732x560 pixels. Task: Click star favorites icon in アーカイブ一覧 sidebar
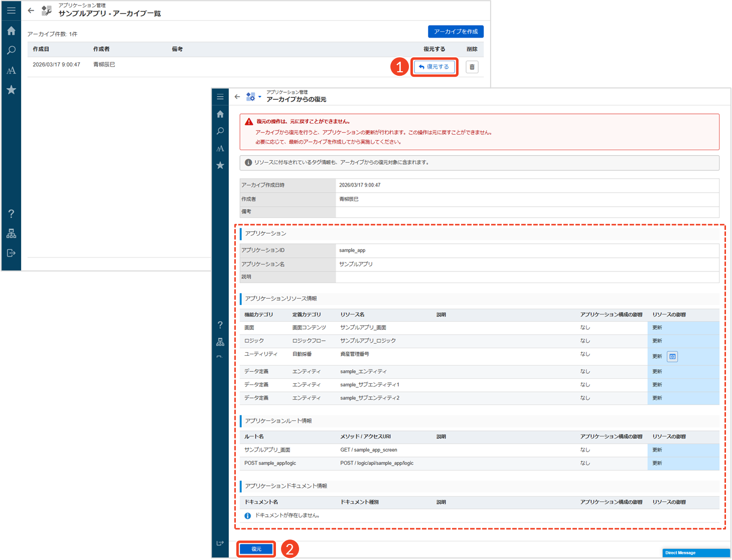click(11, 90)
